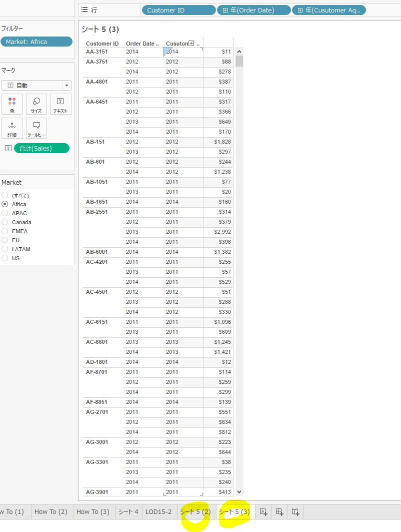The width and height of the screenshot is (401, 532).
Task: Select the (すべて) Market radio option
Action: point(4,195)
